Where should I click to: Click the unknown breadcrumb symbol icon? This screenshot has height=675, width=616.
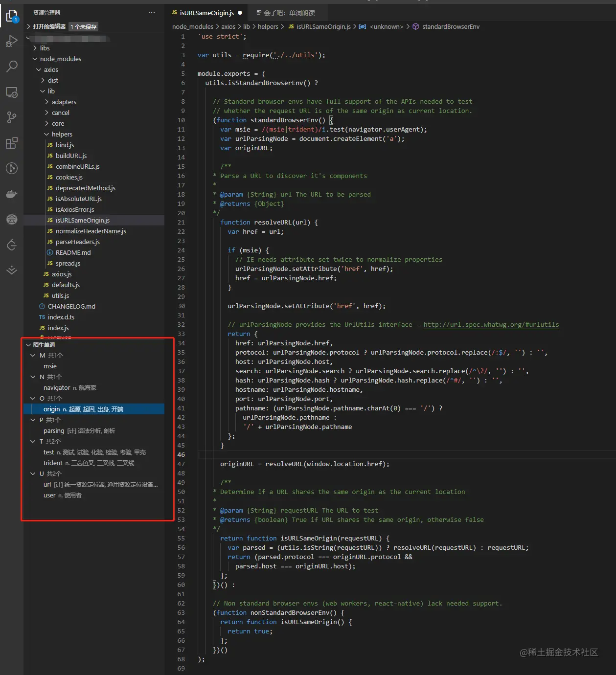coord(363,26)
